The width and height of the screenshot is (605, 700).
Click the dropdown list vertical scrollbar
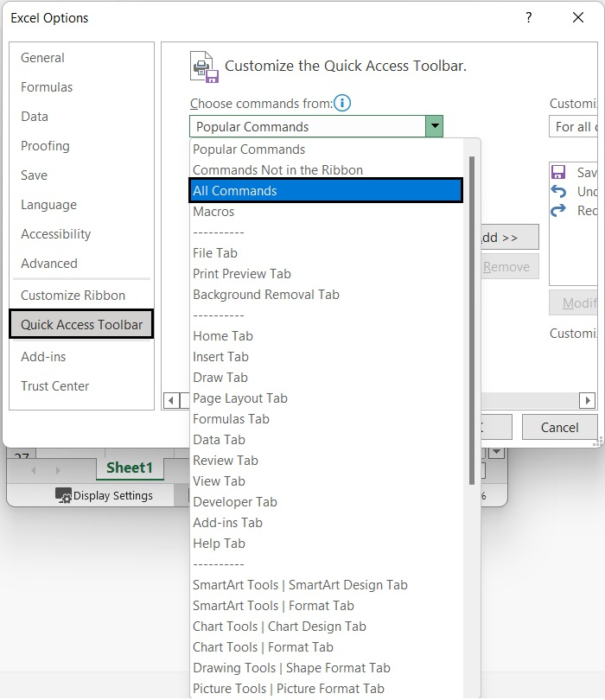tap(472, 320)
